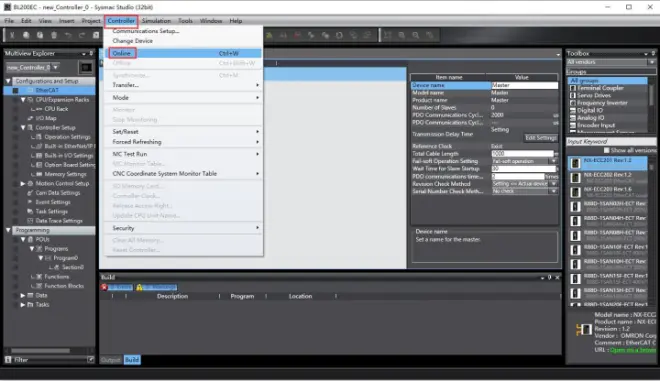Click the controller view icon beside new_Controller_0
The height and width of the screenshot is (381, 660).
pos(86,67)
